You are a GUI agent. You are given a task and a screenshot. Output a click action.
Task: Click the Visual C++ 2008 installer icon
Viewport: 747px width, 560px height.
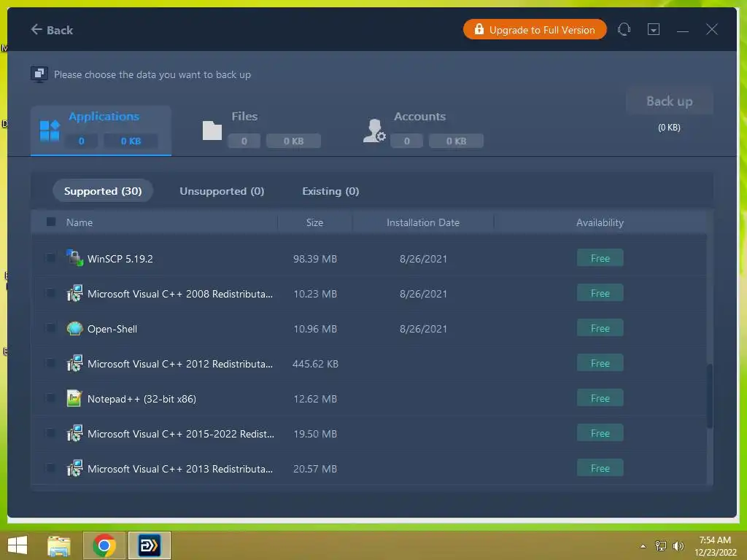[75, 293]
